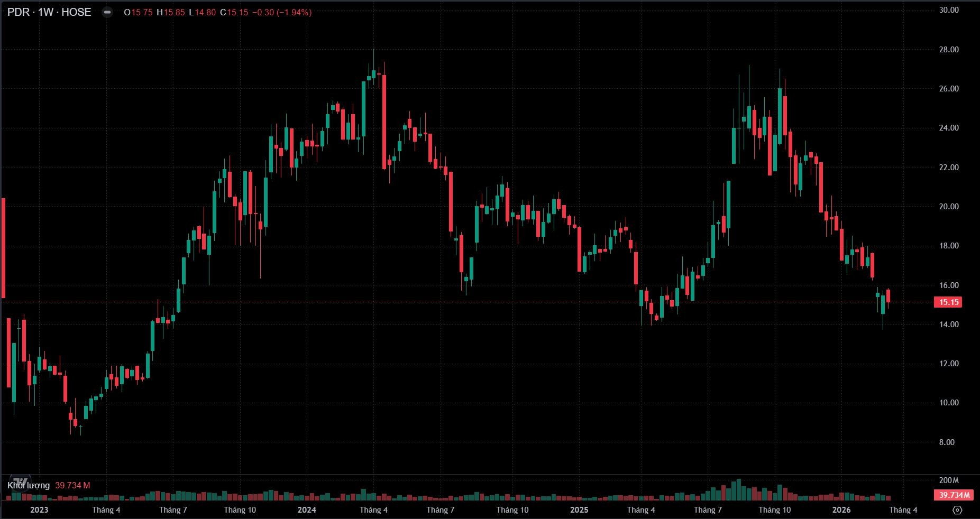Click the 2024 label on time axis
Image resolution: width=980 pixels, height=519 pixels.
[x=307, y=510]
